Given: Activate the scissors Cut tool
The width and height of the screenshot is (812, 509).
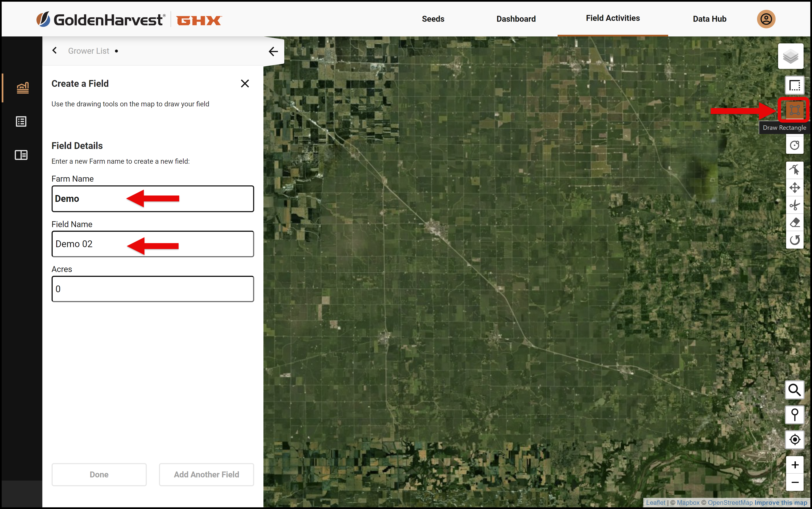Looking at the screenshot, I should [x=795, y=205].
